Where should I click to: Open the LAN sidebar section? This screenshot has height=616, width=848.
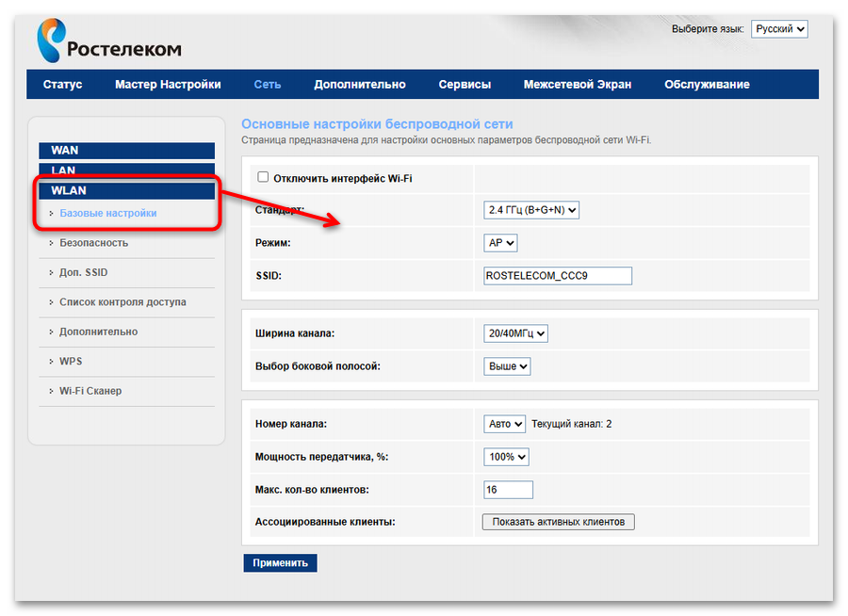coord(126,170)
